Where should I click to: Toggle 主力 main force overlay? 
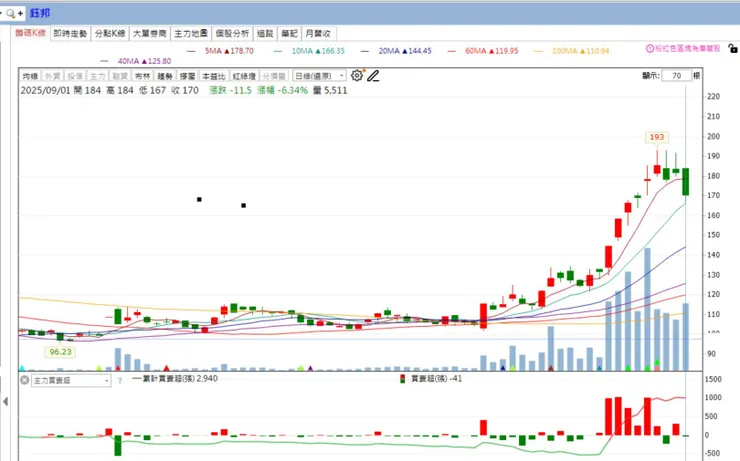click(x=97, y=76)
